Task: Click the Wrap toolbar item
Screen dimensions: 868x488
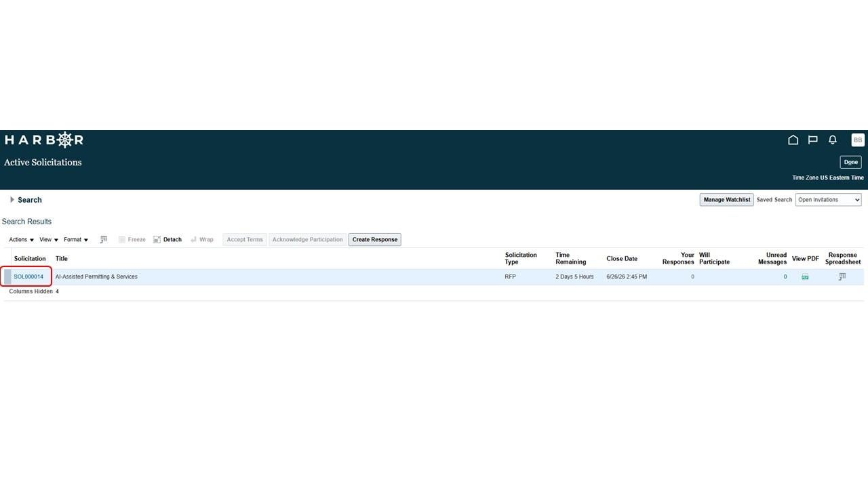Action: click(201, 239)
